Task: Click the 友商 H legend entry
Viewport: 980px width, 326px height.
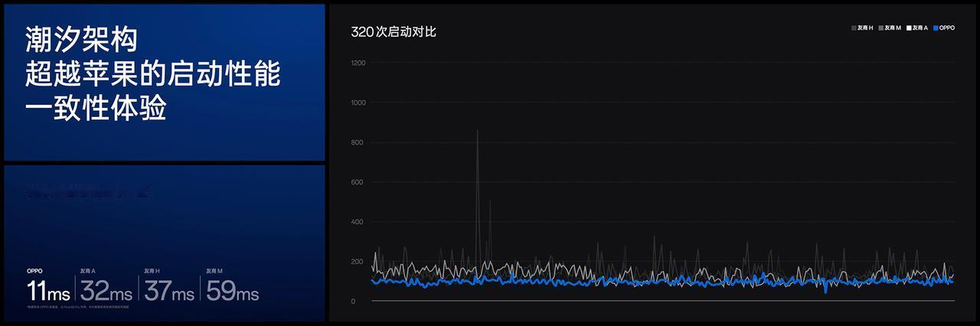Action: point(862,28)
